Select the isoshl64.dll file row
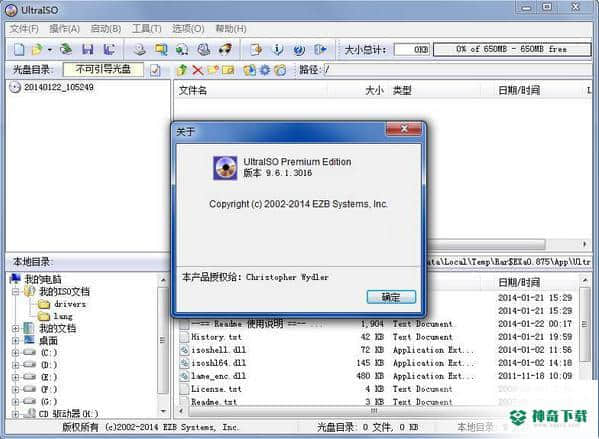This screenshot has height=439, width=599. coord(376,363)
